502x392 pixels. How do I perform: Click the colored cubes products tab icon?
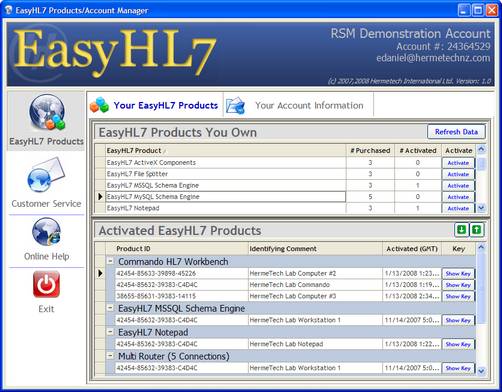[x=99, y=105]
